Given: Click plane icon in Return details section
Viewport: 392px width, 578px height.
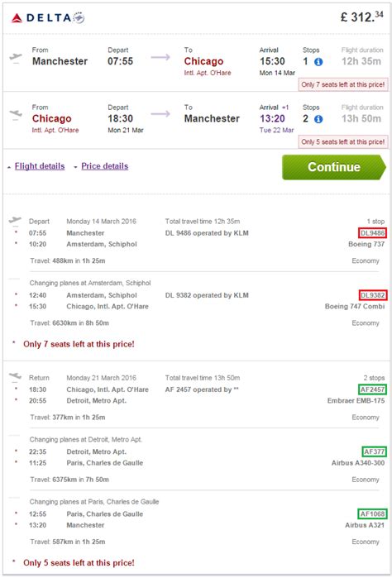Looking at the screenshot, I should click(x=15, y=376).
